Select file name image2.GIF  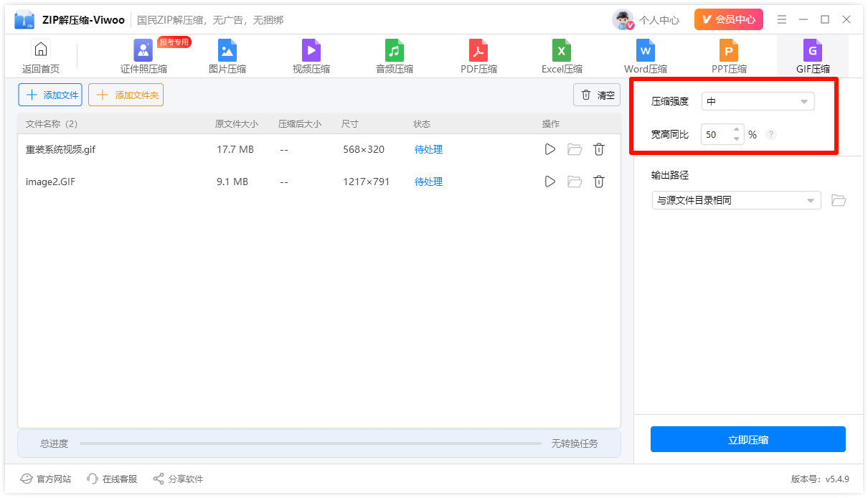click(x=50, y=182)
